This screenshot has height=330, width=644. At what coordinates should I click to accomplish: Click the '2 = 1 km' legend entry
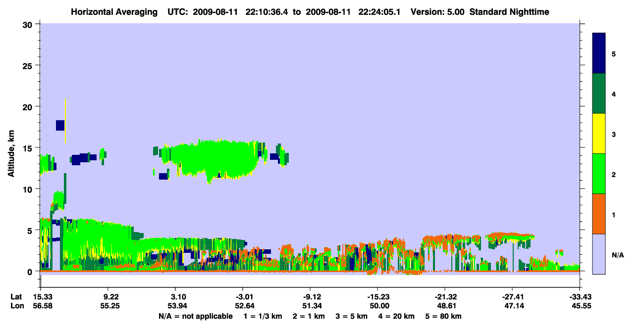click(x=309, y=316)
